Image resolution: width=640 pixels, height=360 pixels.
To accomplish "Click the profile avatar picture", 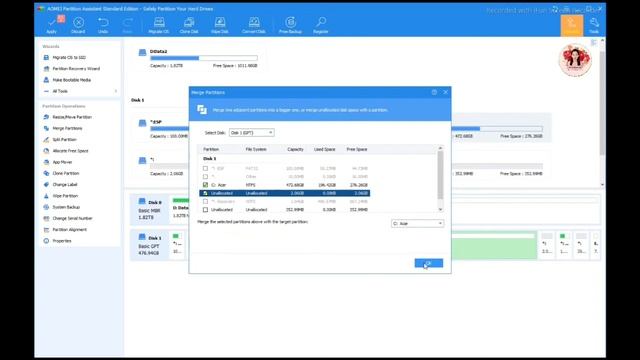I will [575, 60].
